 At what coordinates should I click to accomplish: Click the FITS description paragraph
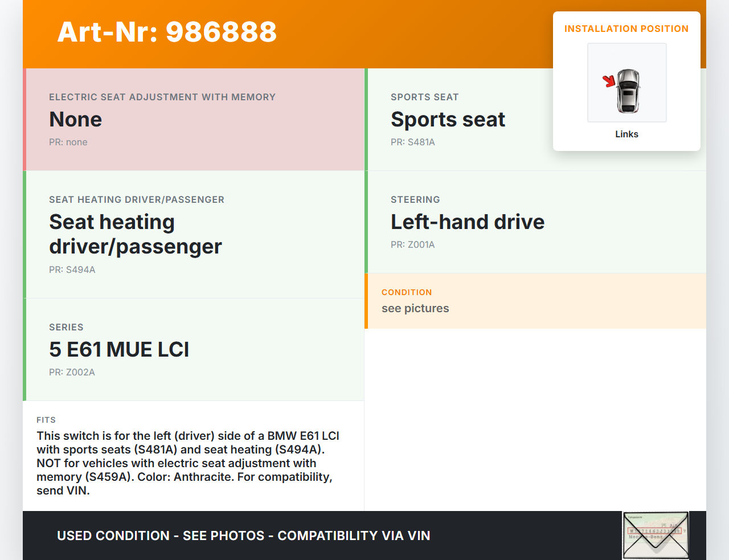pos(188,463)
